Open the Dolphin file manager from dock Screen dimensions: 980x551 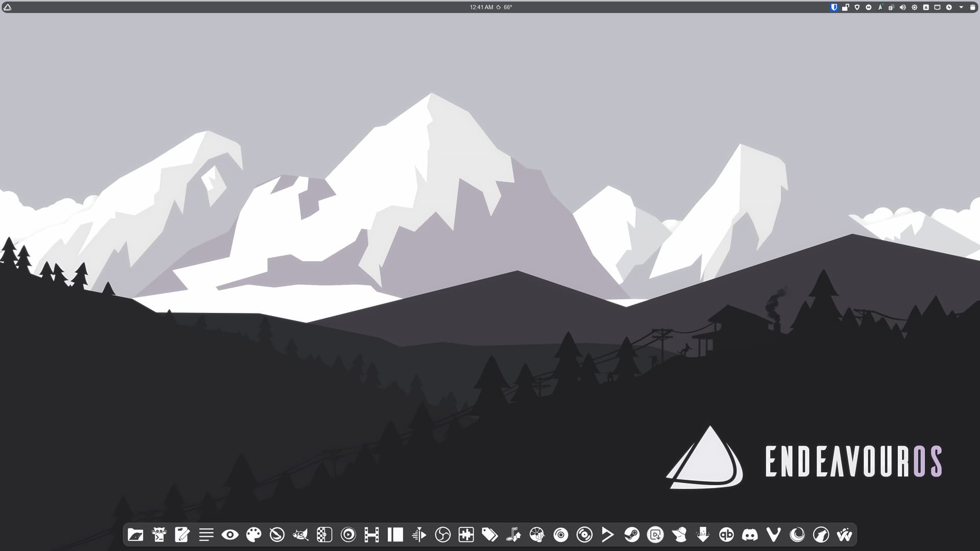[x=135, y=535]
